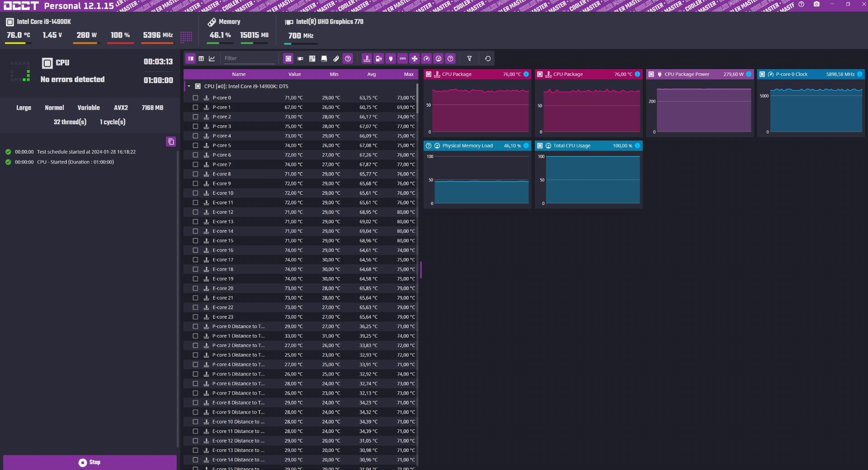Toggle the unknown-hardware question mark filter
This screenshot has width=868, height=470.
[x=348, y=59]
